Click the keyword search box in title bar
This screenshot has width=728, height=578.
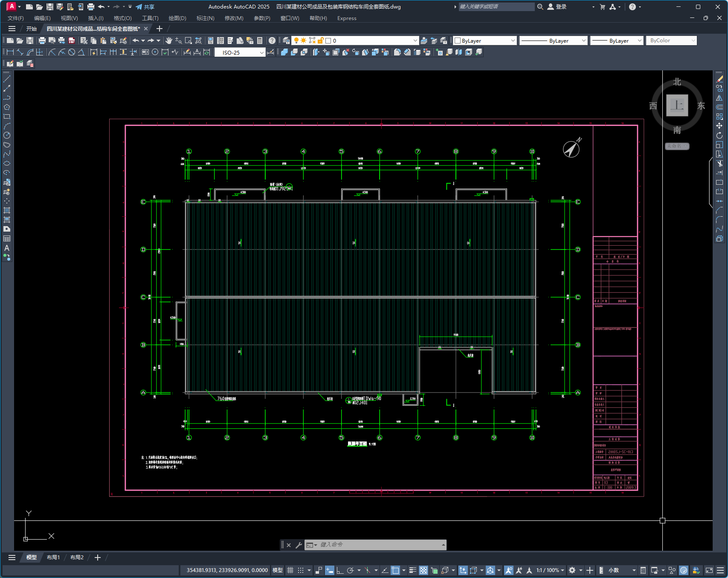tap(496, 7)
